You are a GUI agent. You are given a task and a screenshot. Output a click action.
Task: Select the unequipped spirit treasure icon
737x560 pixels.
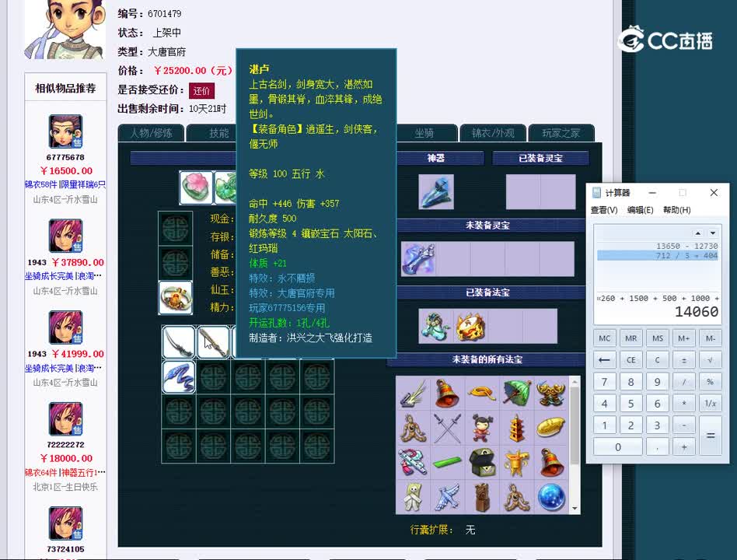point(418,259)
